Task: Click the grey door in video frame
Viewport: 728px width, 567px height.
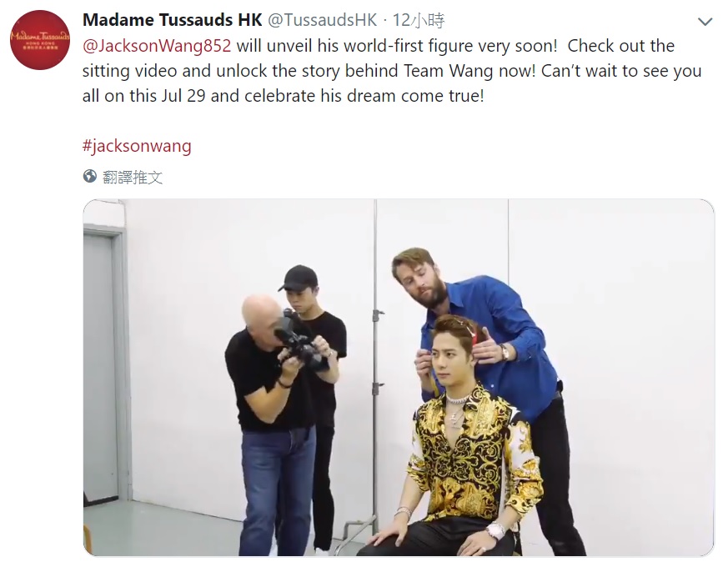Action: pos(101,367)
